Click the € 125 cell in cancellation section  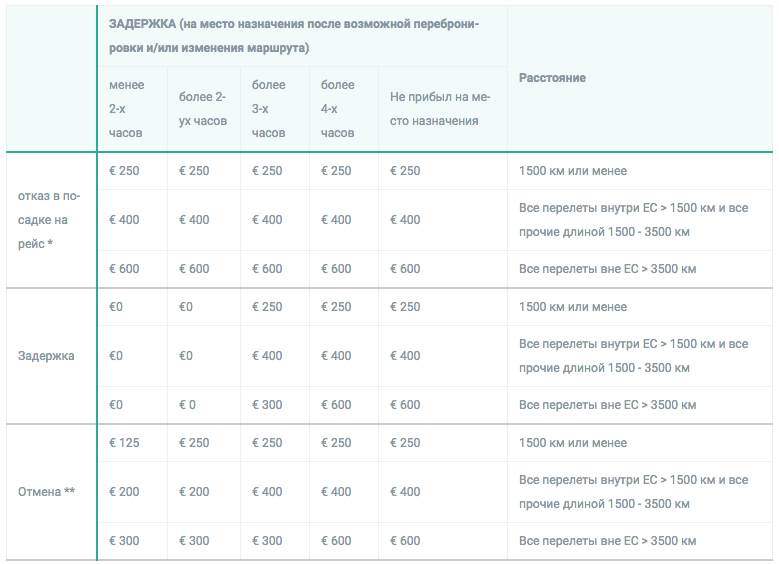tap(124, 443)
